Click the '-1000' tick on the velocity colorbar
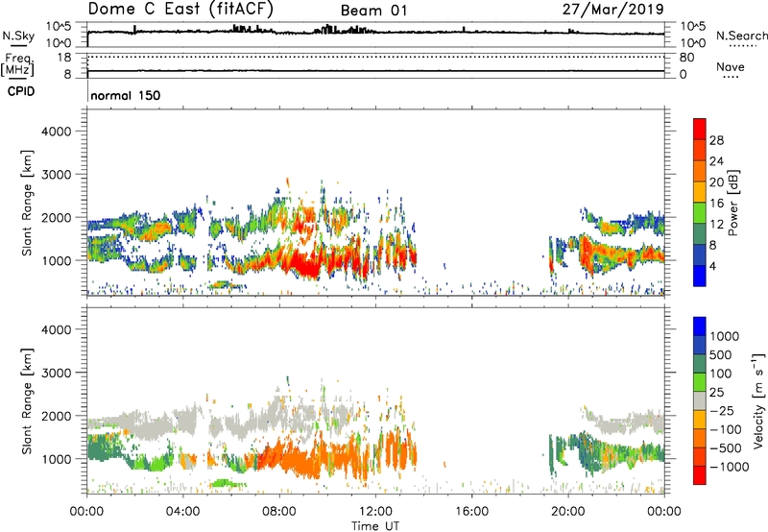This screenshot has width=768, height=532. point(729,467)
